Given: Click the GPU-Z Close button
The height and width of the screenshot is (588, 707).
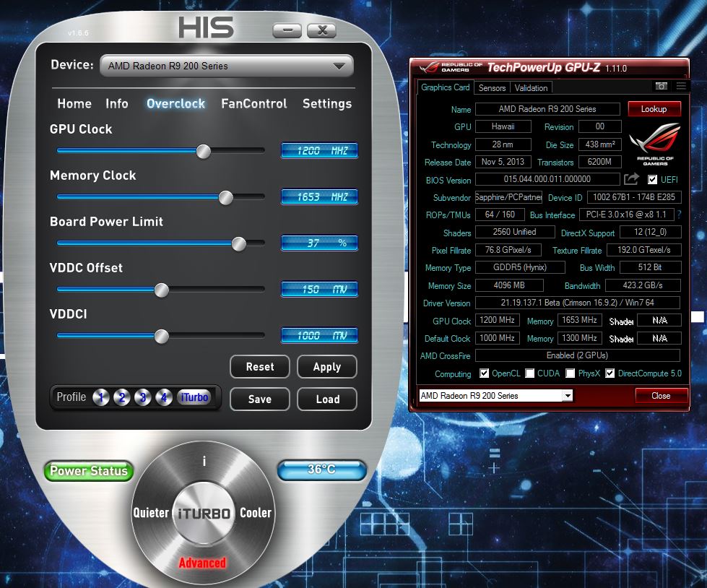Looking at the screenshot, I should pos(661,395).
